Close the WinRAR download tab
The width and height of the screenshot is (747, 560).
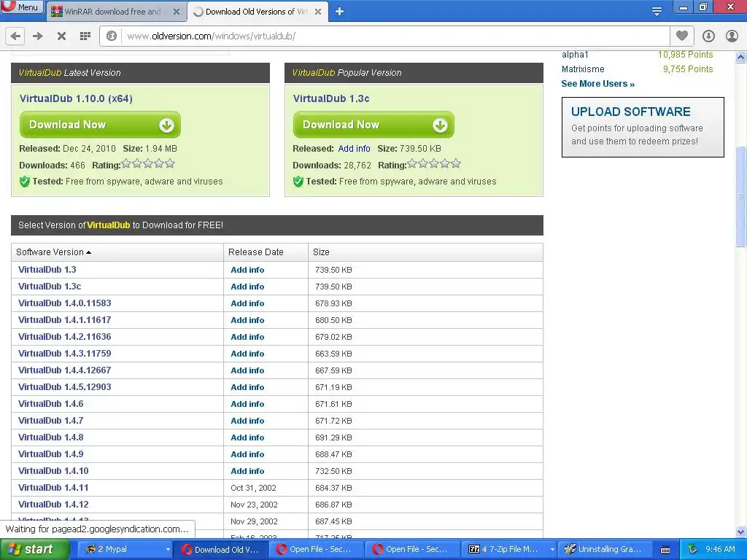pos(177,12)
